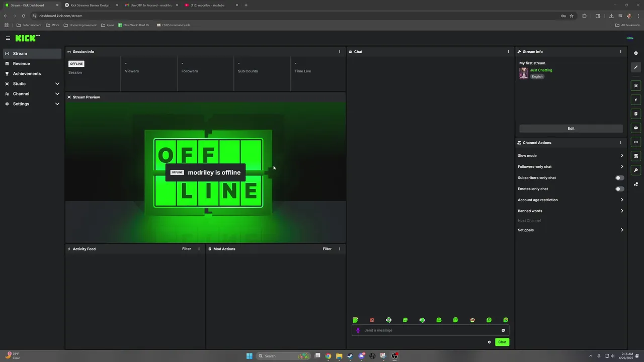Screen dimensions: 644x362
Task: Open Mod Actions Filter dropdown
Action: pos(327,249)
